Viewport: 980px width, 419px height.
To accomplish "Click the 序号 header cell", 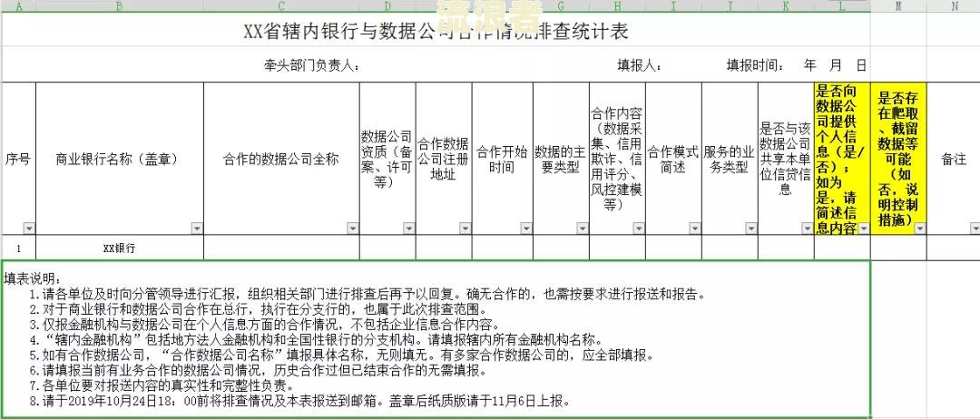I will tap(18, 159).
